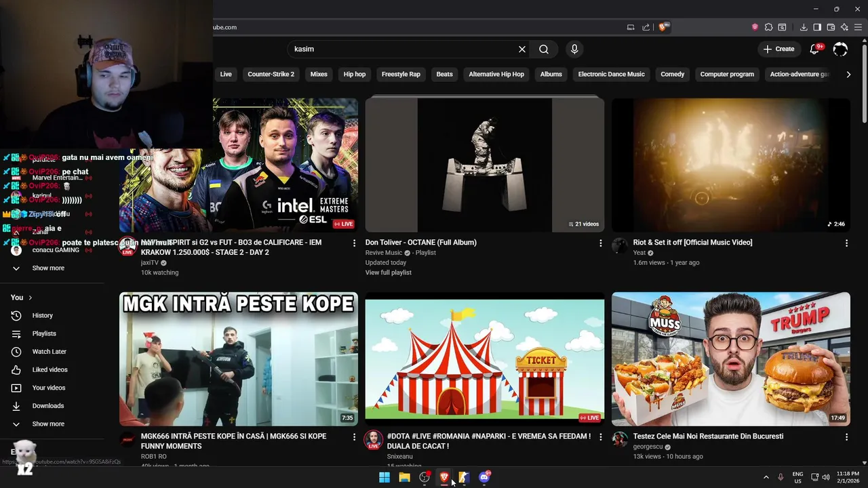The height and width of the screenshot is (488, 868).
Task: Open the jaxiTV channel link
Action: [150, 262]
